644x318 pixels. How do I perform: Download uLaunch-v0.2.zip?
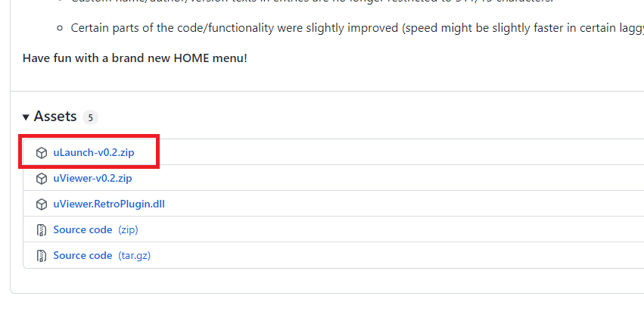tap(94, 153)
